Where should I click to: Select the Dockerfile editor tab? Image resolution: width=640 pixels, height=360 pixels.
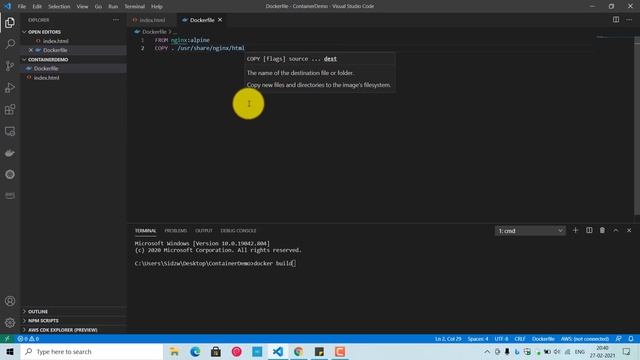(x=202, y=20)
